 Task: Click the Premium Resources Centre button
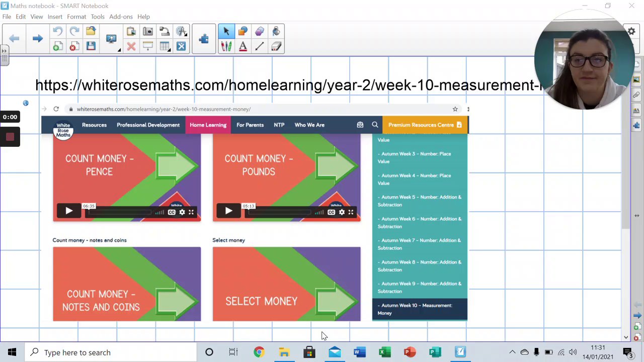pos(425,125)
